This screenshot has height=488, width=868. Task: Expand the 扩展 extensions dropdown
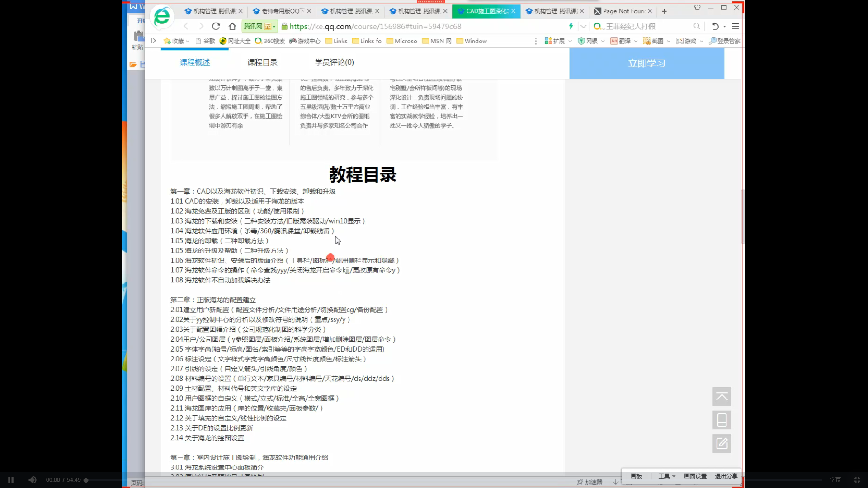(570, 41)
